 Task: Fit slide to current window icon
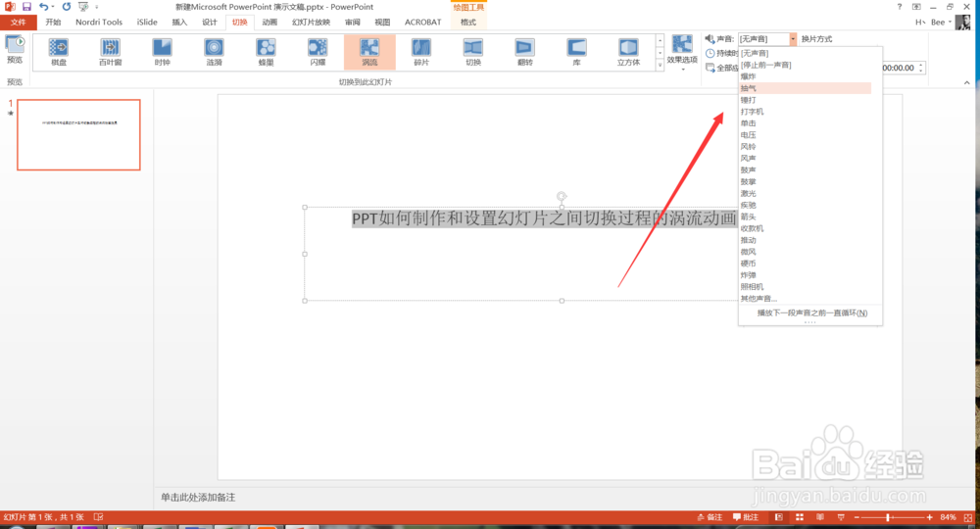[968, 518]
